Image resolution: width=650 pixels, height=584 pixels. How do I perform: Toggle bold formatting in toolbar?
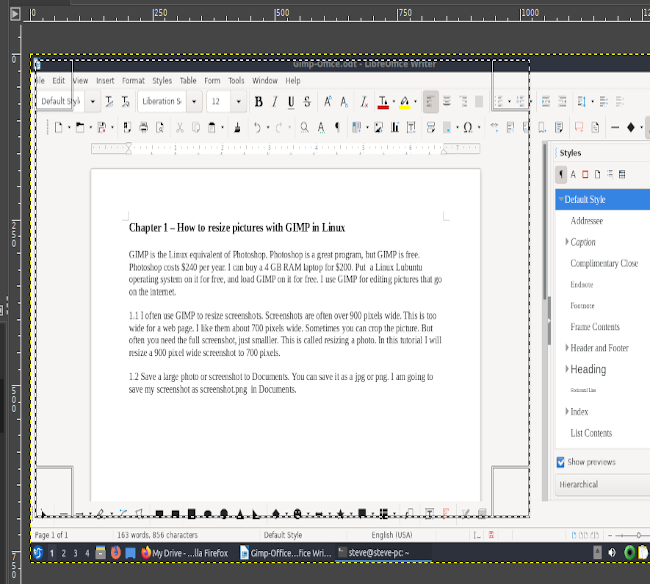click(259, 102)
